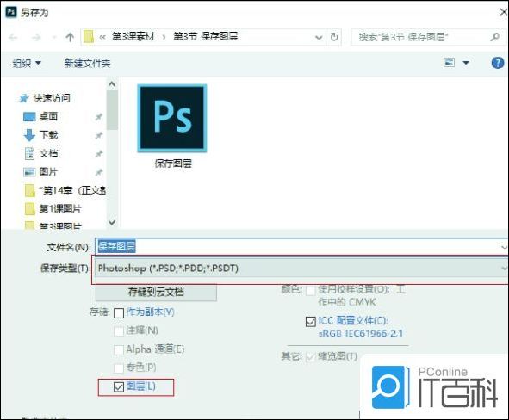Image resolution: width=509 pixels, height=420 pixels.
Task: Close the 另存为 dialog
Action: (503, 12)
